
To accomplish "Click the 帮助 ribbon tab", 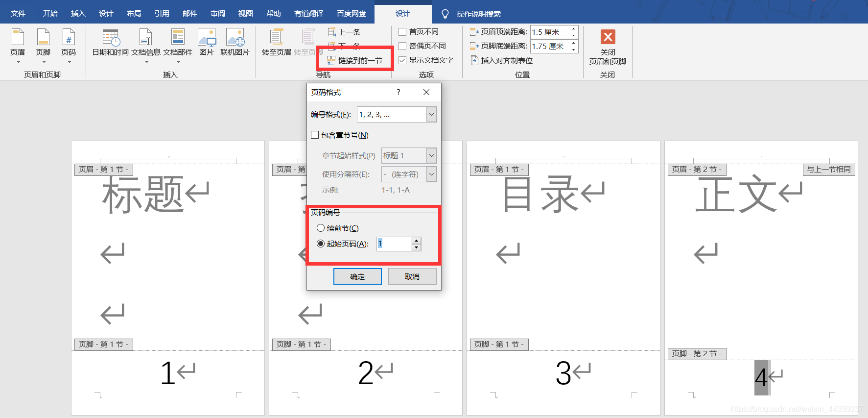I will pos(273,14).
